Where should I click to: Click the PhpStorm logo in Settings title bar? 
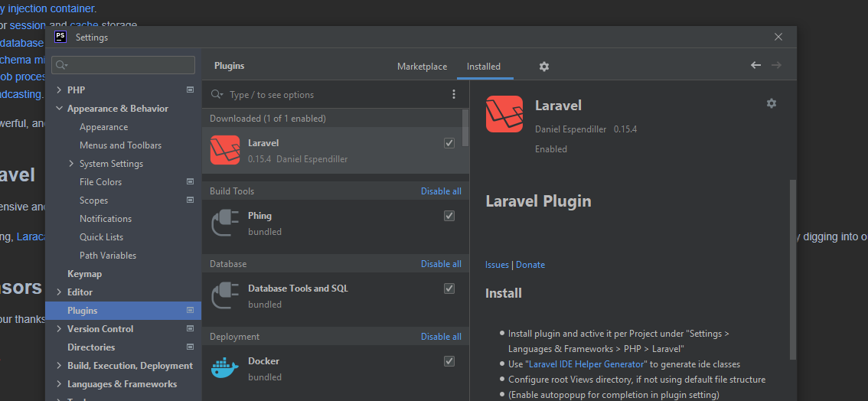tap(61, 37)
